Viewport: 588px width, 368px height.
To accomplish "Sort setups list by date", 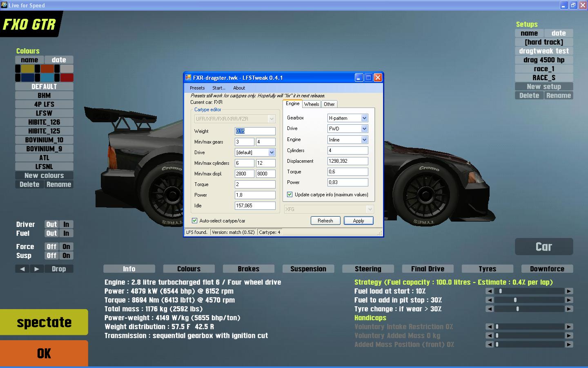I will coord(559,33).
